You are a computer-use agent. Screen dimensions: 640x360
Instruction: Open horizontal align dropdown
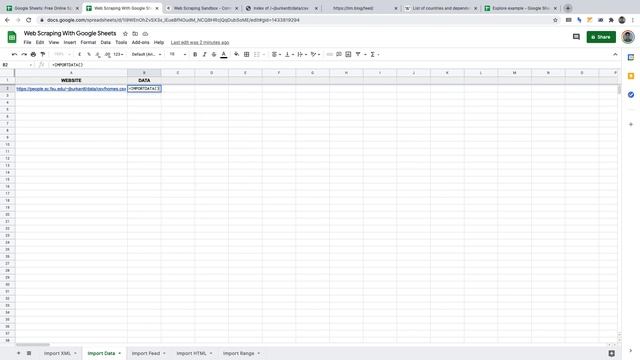[x=276, y=54]
